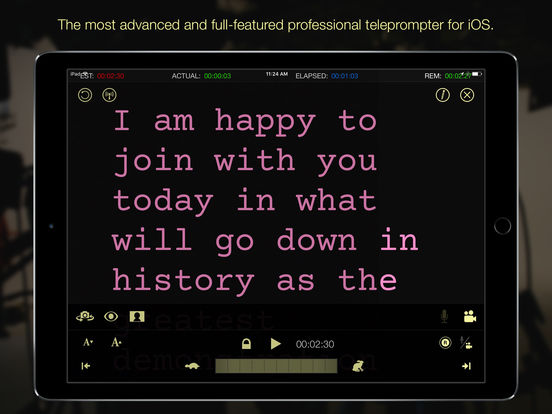
Task: Jump to script start arrow
Action: click(x=86, y=366)
